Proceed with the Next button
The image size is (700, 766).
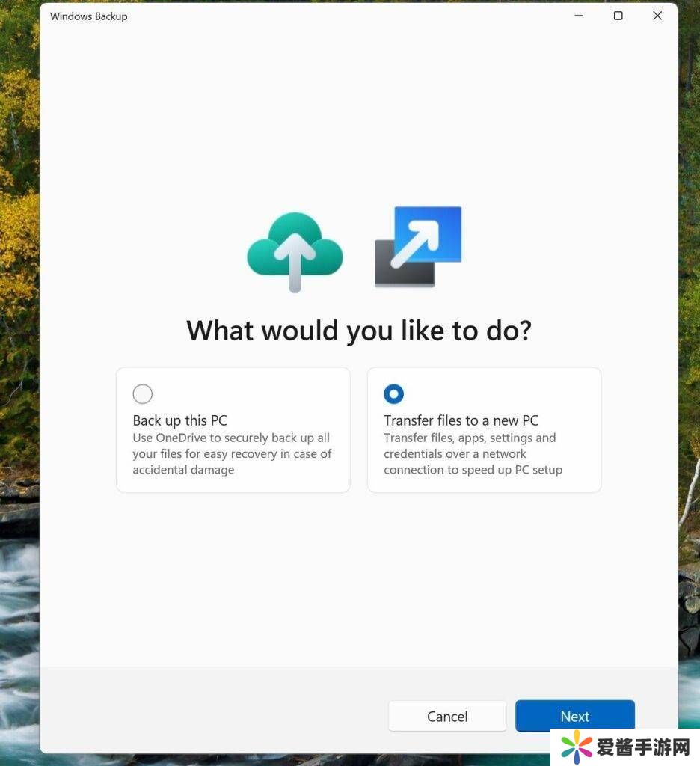[574, 716]
